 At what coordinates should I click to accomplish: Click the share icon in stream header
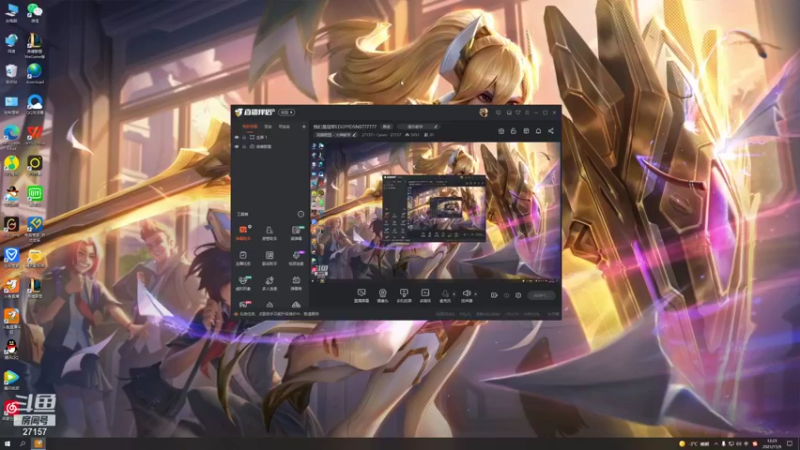click(551, 131)
